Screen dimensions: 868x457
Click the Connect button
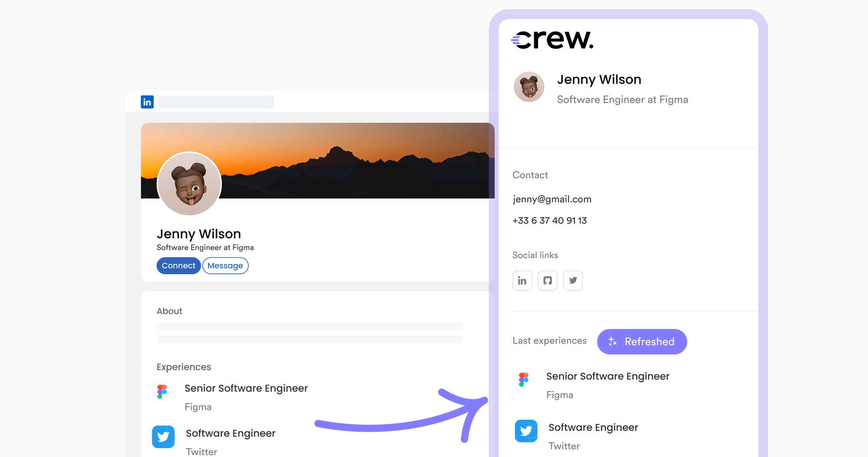[x=178, y=266]
